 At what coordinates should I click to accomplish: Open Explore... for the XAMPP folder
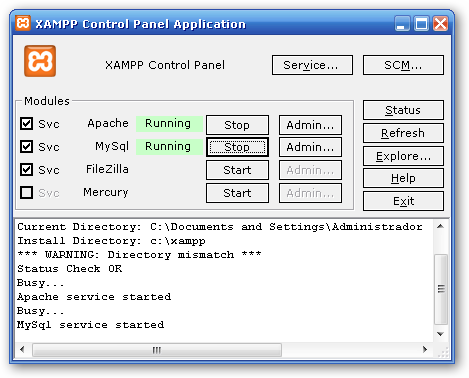tap(403, 156)
